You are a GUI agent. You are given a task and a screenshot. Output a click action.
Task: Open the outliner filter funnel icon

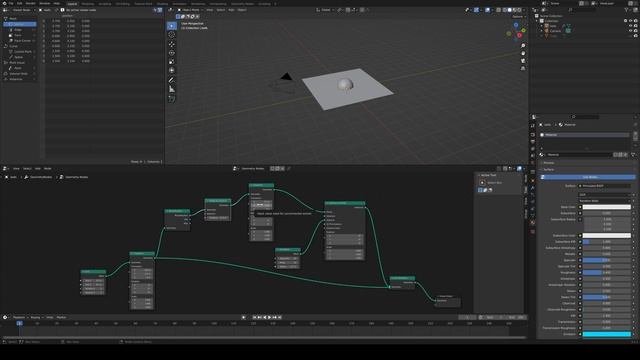tap(627, 10)
